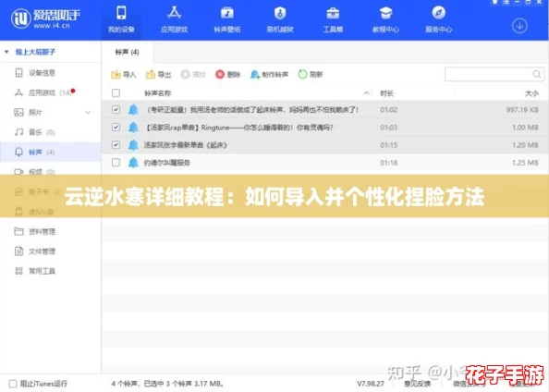Select the 997.19 KB size cell
This screenshot has height=392, width=549.
point(522,110)
